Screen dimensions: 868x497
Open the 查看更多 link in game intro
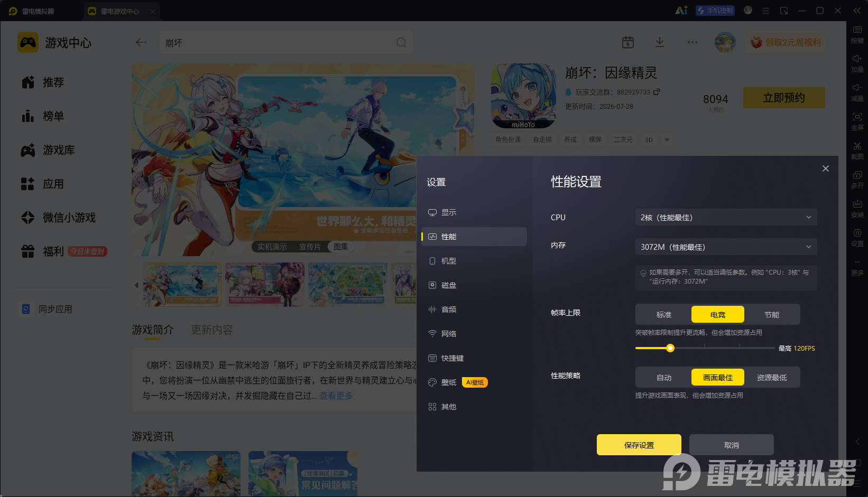tap(336, 396)
